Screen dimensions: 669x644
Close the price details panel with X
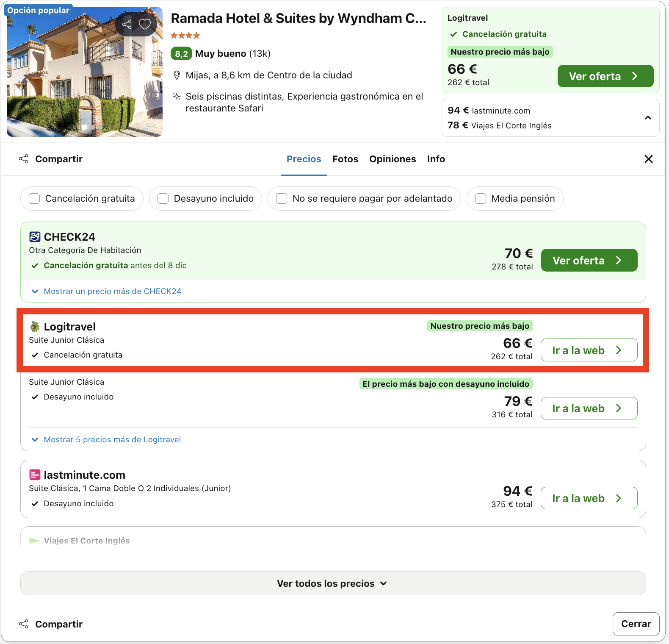(648, 159)
